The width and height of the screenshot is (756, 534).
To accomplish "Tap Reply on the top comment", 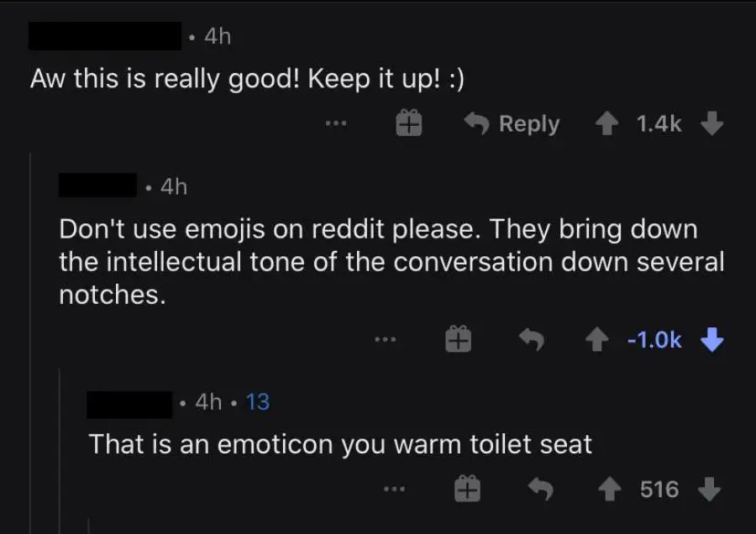I will coord(528,123).
